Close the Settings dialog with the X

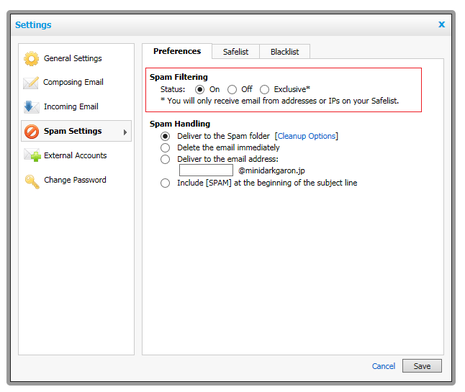[x=442, y=25]
